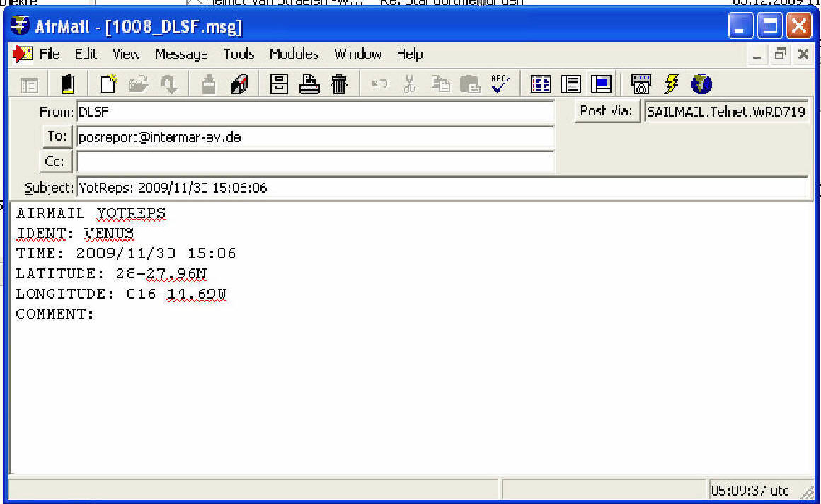Click the AIRMAIL YOTREPS line in body

click(x=91, y=213)
